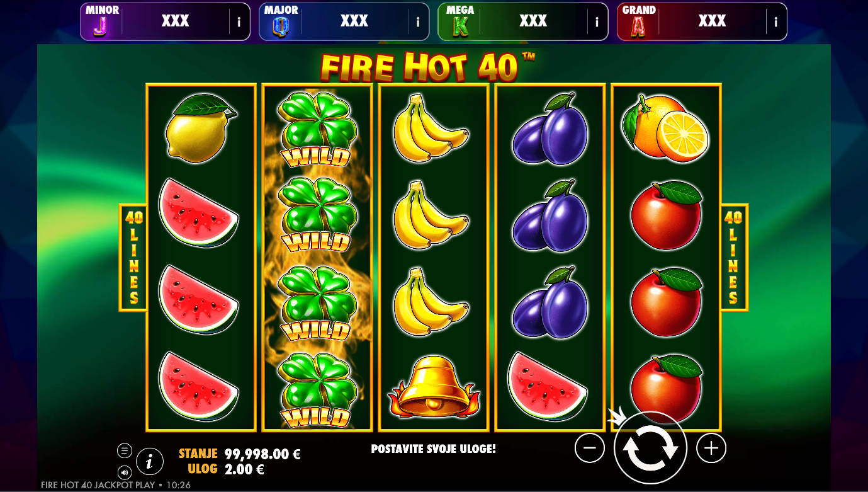Click the right 40 Lines indicator
868x492 pixels.
click(x=733, y=258)
